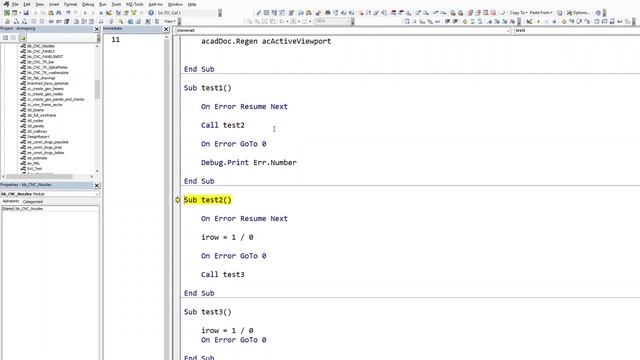Close the Properties panel

(x=97, y=185)
